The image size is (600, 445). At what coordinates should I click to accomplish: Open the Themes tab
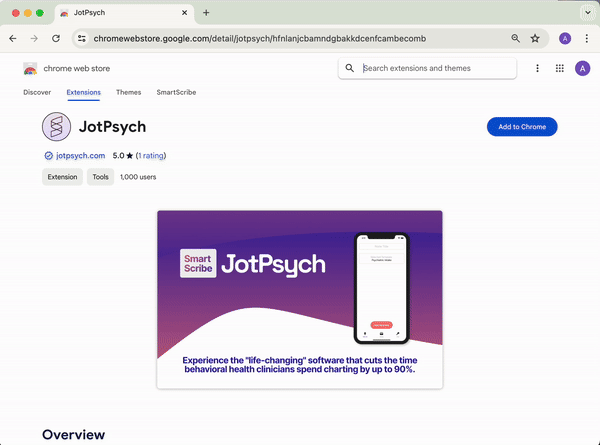[x=129, y=92]
